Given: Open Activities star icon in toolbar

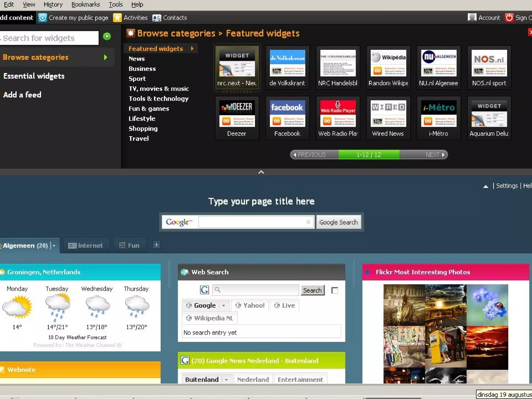Looking at the screenshot, I should pyautogui.click(x=117, y=18).
